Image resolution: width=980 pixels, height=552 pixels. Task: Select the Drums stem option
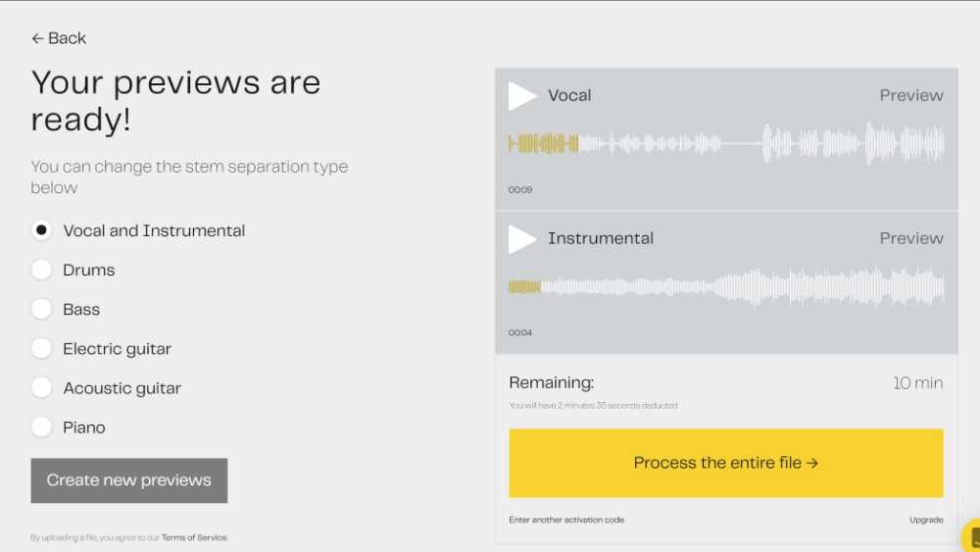[41, 270]
